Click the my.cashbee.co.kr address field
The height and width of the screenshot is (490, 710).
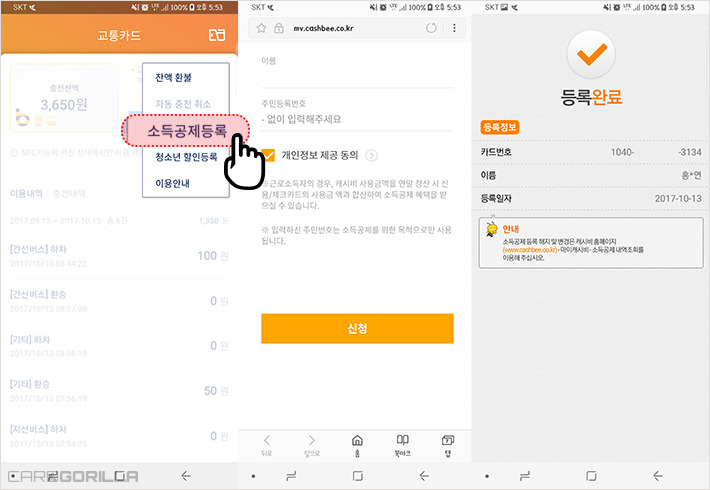[323, 28]
